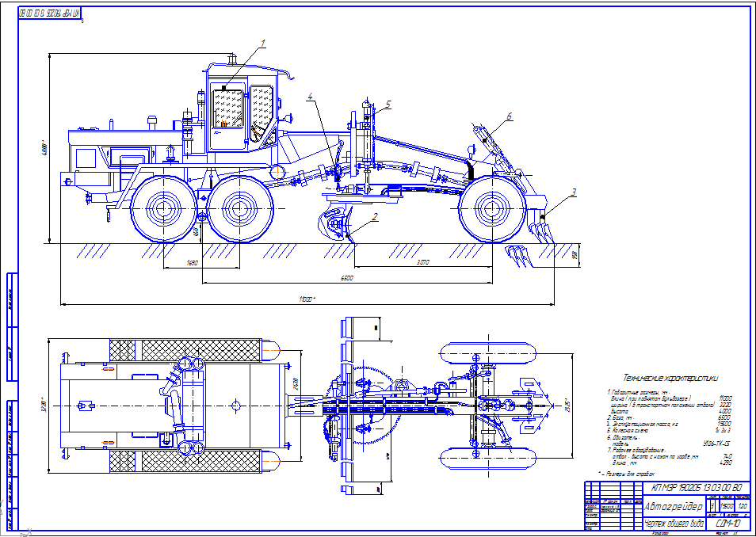Click callout number 4 on the side view
Viewport: 756px width, 537px height.
[x=310, y=97]
